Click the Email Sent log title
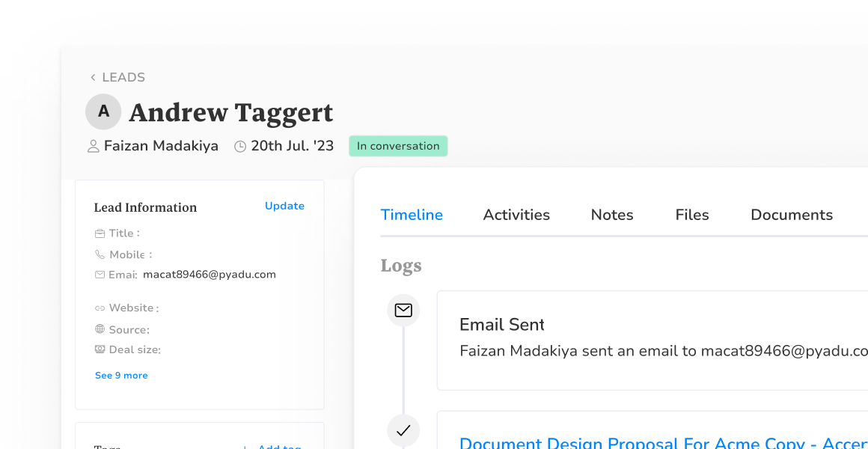868x449 pixels. click(502, 325)
